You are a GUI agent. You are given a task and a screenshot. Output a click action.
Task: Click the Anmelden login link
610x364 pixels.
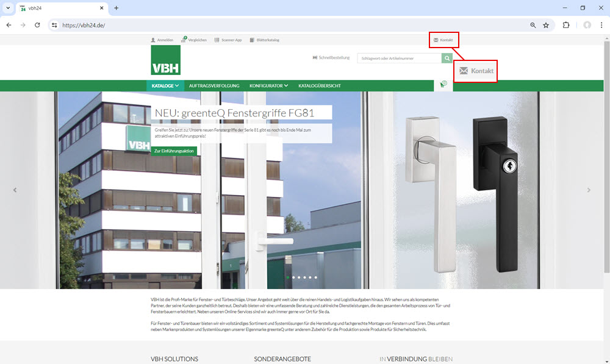(162, 40)
